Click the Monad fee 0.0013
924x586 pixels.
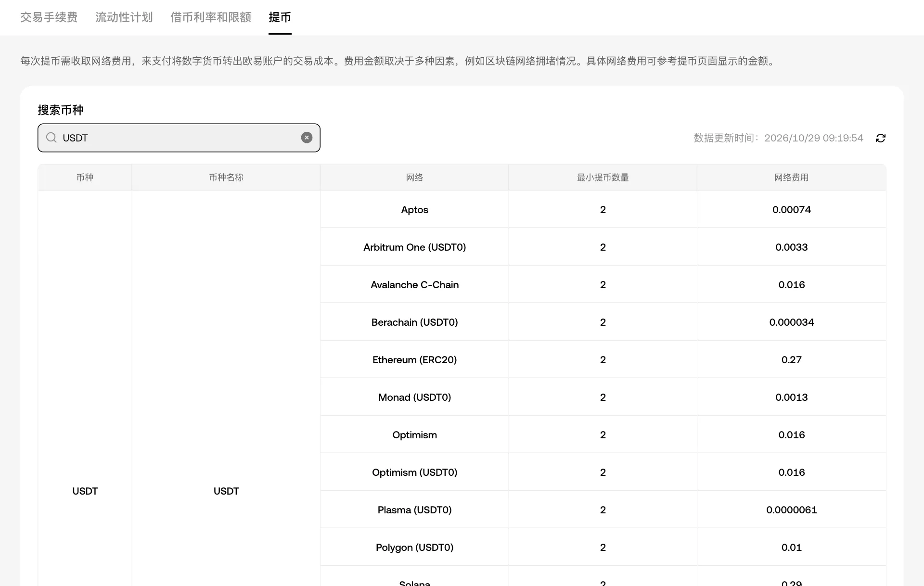coord(792,397)
